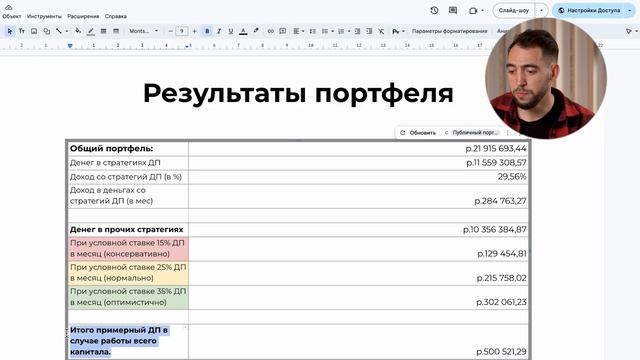The width and height of the screenshot is (640, 360).
Task: Open linked table options kebab menu
Action: (508, 133)
